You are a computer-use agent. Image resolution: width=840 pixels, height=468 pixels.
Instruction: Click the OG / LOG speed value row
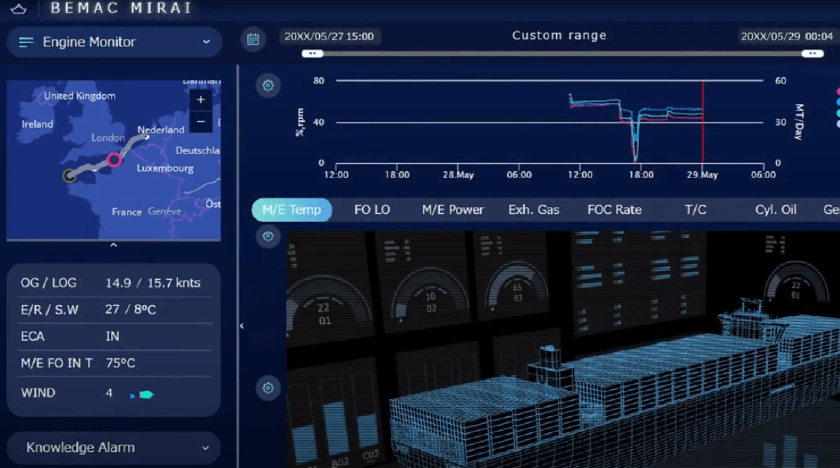115,283
